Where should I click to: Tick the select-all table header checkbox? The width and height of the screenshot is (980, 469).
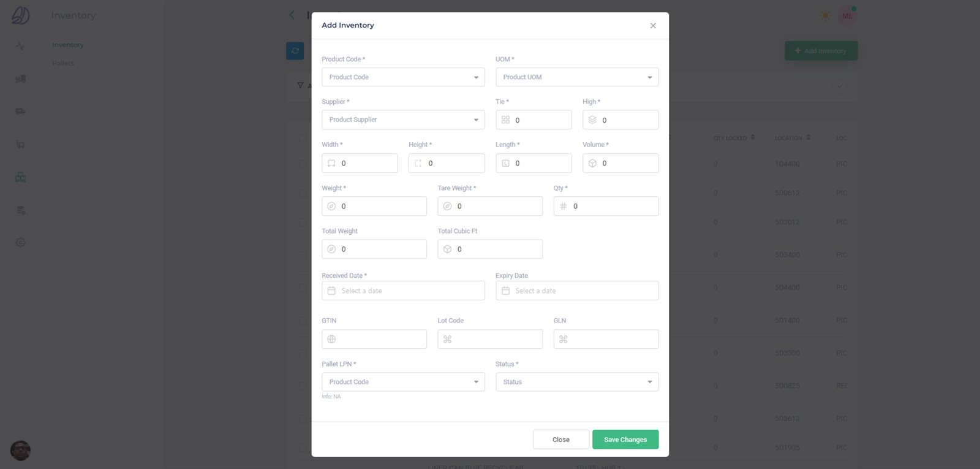click(x=303, y=138)
